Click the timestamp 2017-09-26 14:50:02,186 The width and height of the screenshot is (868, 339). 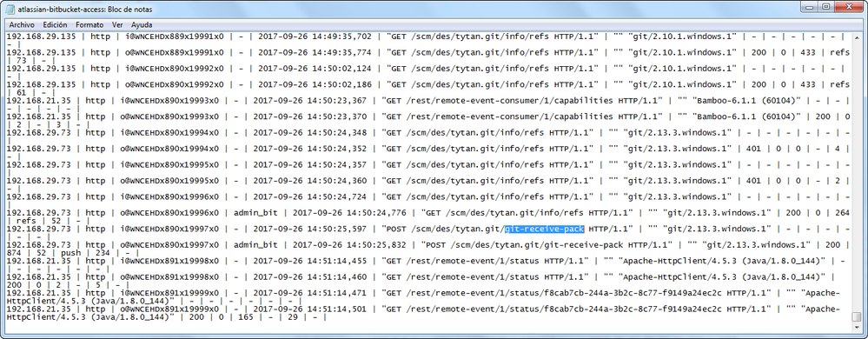tap(315, 84)
